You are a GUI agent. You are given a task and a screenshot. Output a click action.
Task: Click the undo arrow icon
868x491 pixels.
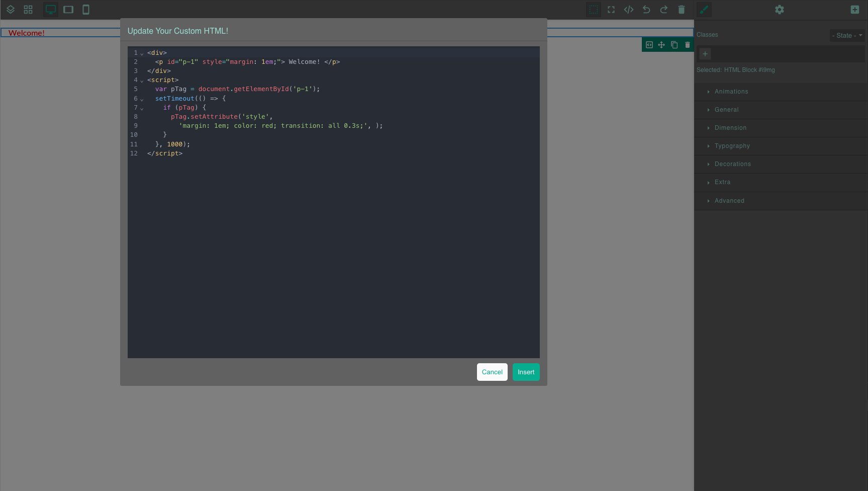tap(646, 10)
